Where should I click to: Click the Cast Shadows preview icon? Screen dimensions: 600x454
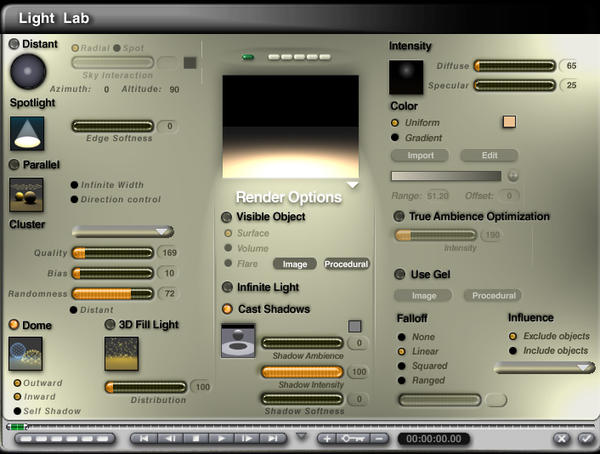point(238,341)
